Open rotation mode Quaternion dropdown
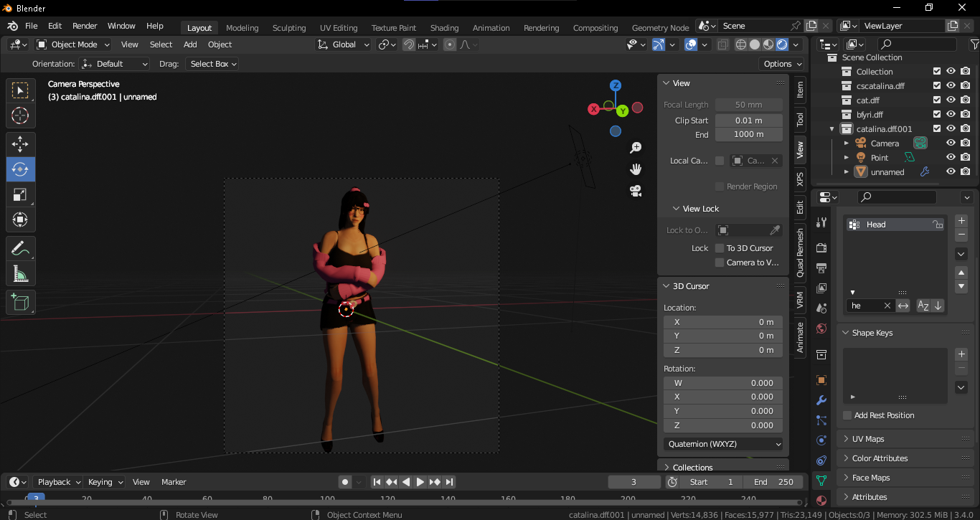The height and width of the screenshot is (520, 980). (724, 444)
